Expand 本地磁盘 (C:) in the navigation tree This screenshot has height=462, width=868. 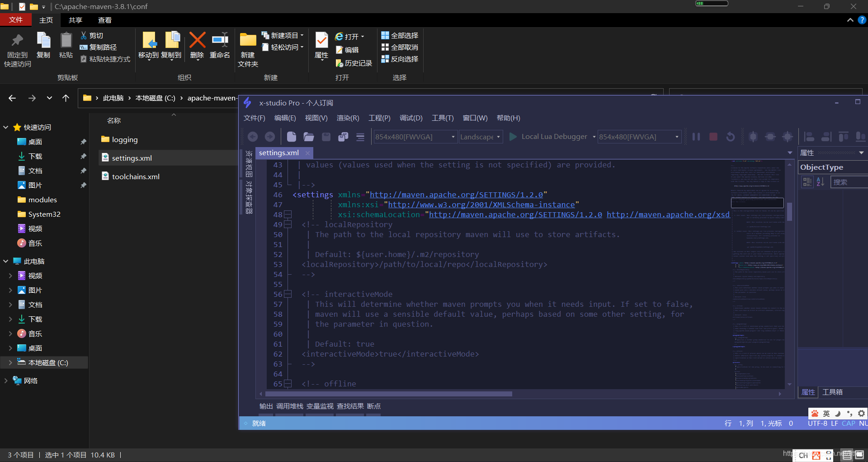click(10, 362)
